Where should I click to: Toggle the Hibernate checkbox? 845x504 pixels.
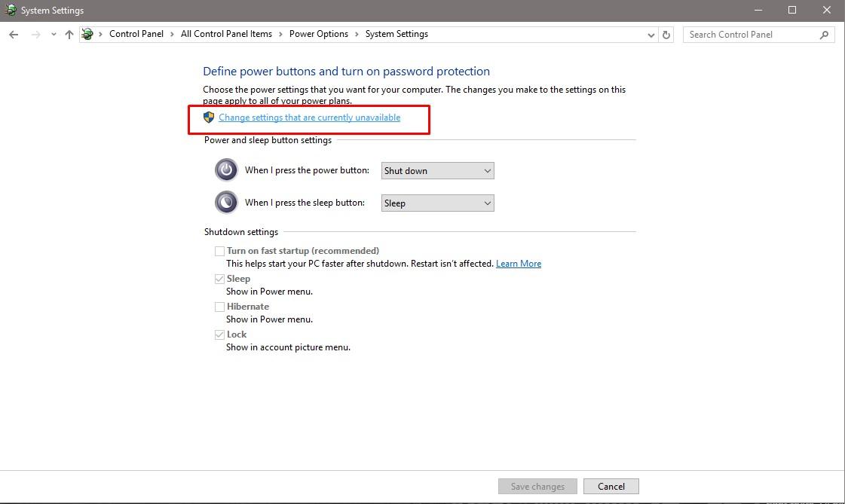tap(219, 307)
